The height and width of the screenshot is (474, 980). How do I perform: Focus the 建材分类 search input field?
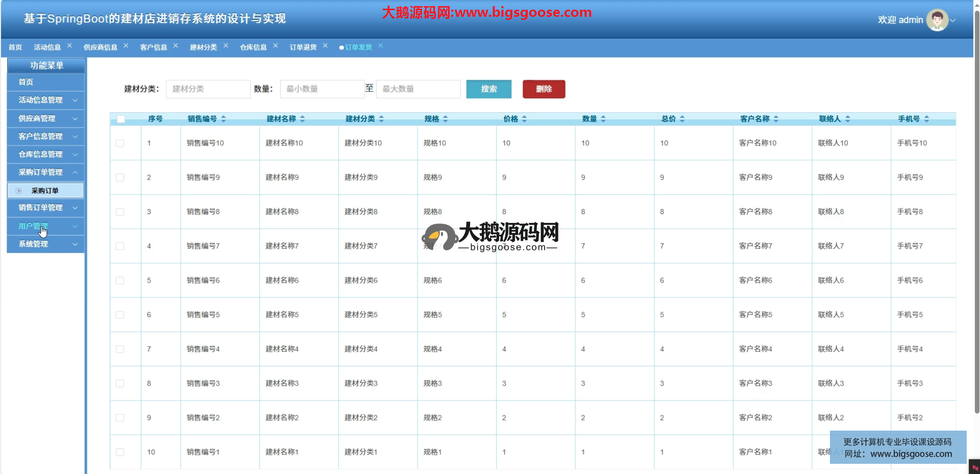coord(208,89)
